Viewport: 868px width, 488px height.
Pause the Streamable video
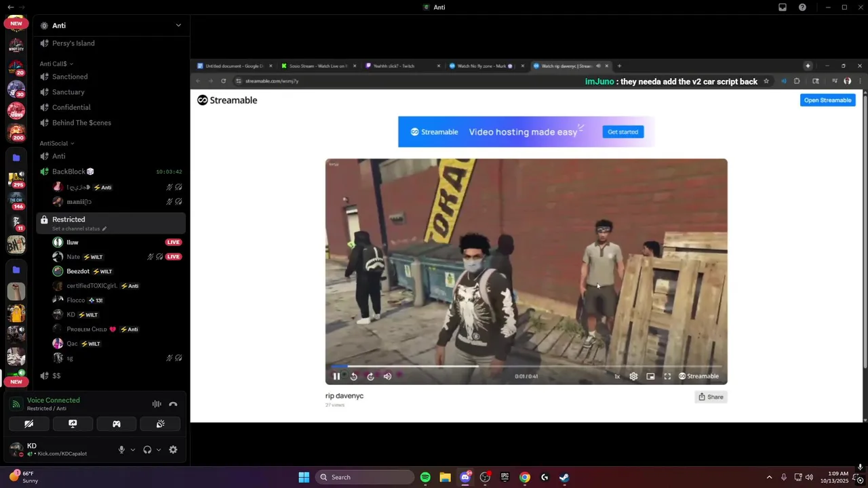point(336,376)
